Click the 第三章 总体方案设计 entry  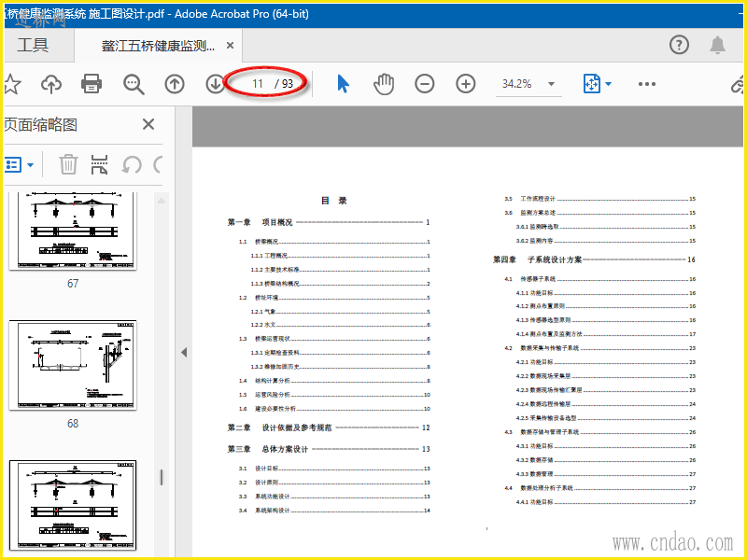click(329, 449)
